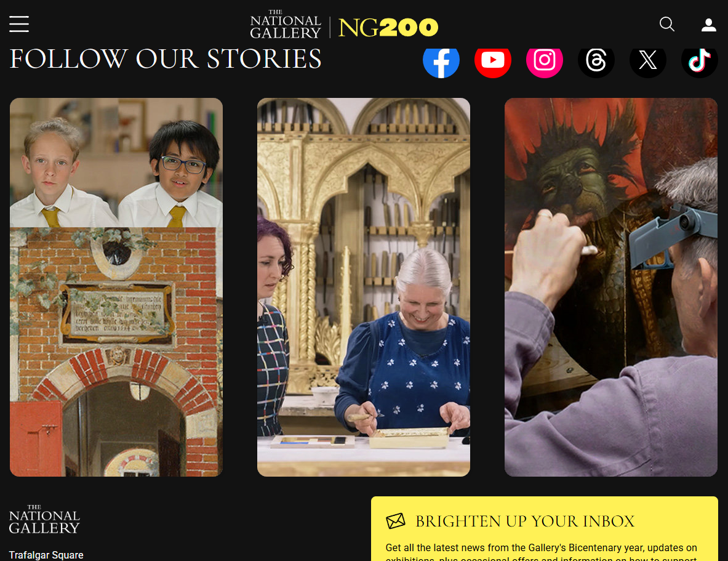This screenshot has width=728, height=561.
Task: Click the National Gallery header logo
Action: pos(285,25)
